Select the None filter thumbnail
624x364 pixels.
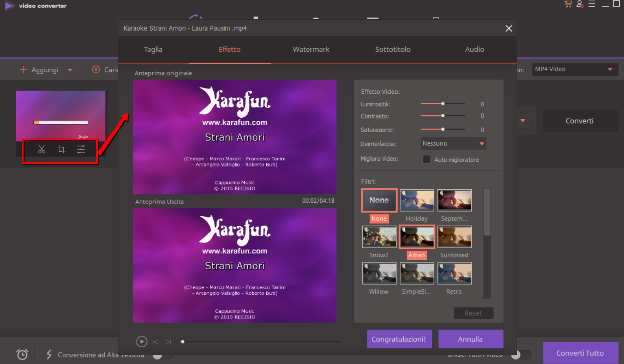pos(379,200)
